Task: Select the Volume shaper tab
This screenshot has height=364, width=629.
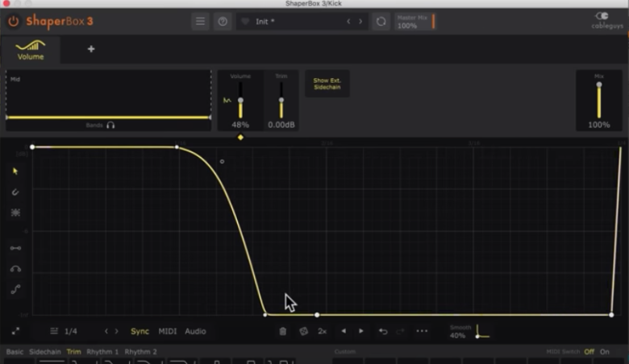Action: click(x=31, y=50)
